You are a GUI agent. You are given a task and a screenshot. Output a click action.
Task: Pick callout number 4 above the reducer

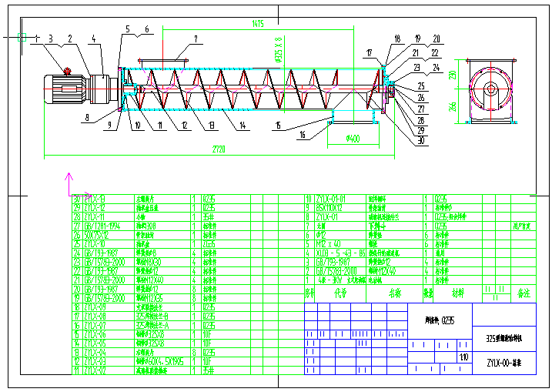click(94, 39)
